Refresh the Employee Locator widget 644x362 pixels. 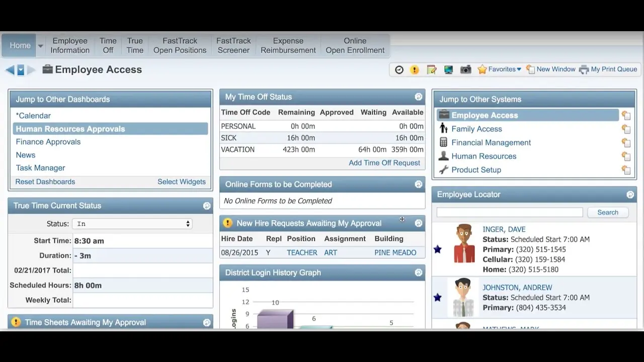pos(630,195)
